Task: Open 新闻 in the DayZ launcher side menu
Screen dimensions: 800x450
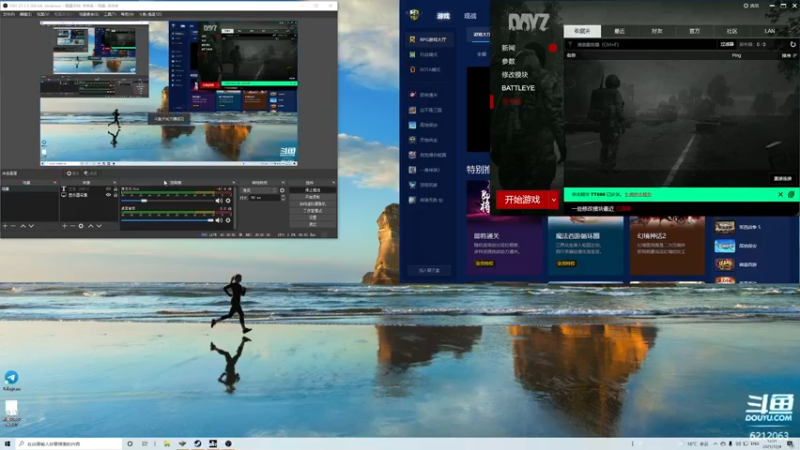Action: 508,48
